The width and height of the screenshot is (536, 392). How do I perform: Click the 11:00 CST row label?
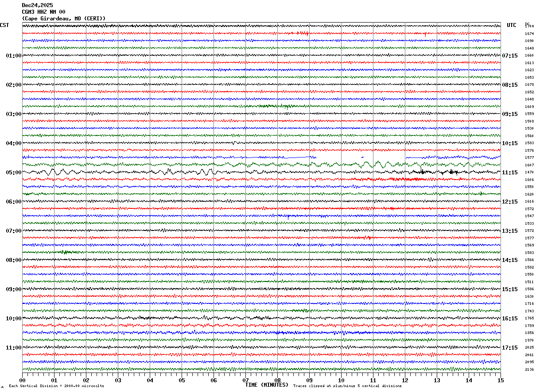(14, 348)
